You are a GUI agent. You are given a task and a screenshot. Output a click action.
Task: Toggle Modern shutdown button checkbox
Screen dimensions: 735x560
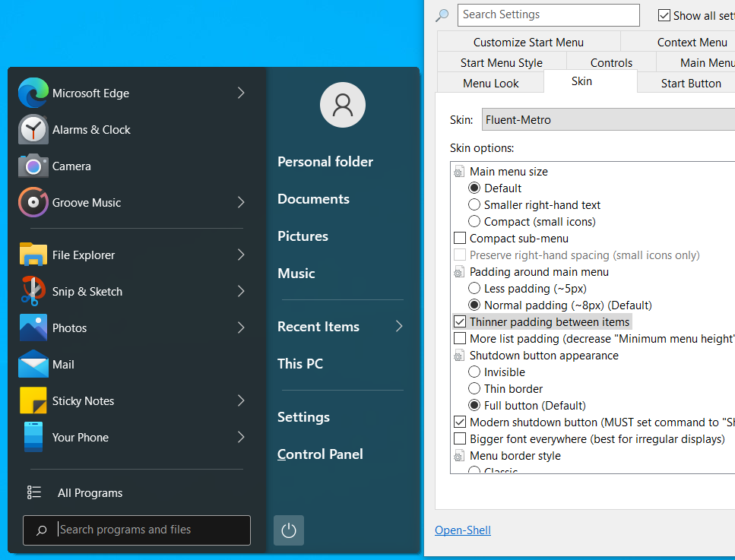460,422
